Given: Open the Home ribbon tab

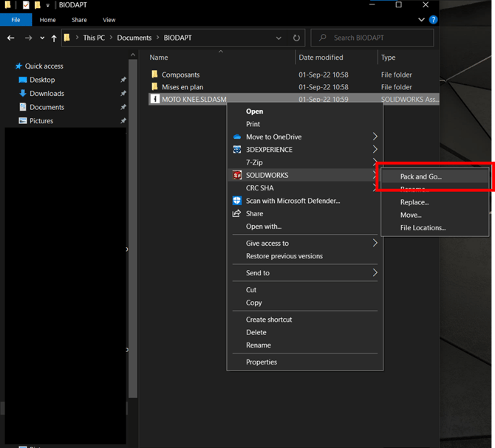Looking at the screenshot, I should (48, 20).
